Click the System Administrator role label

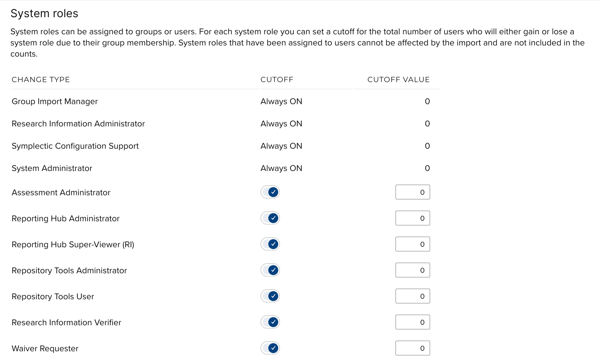tap(52, 168)
